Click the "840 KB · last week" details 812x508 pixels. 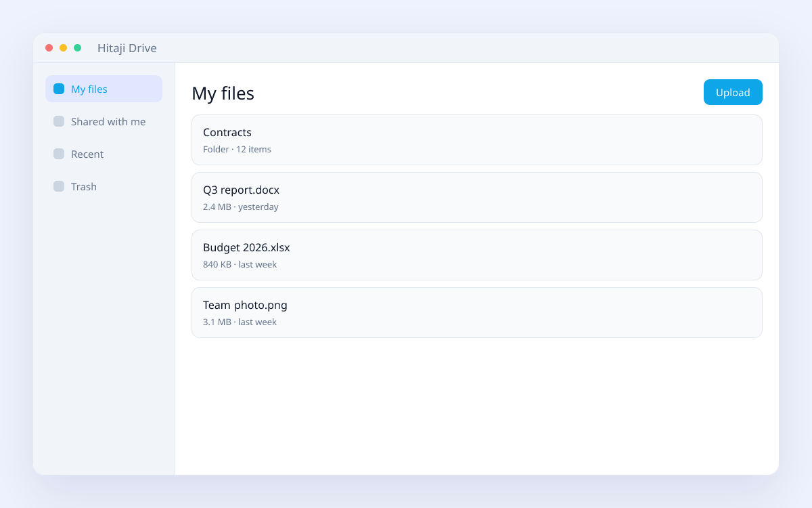click(x=240, y=264)
